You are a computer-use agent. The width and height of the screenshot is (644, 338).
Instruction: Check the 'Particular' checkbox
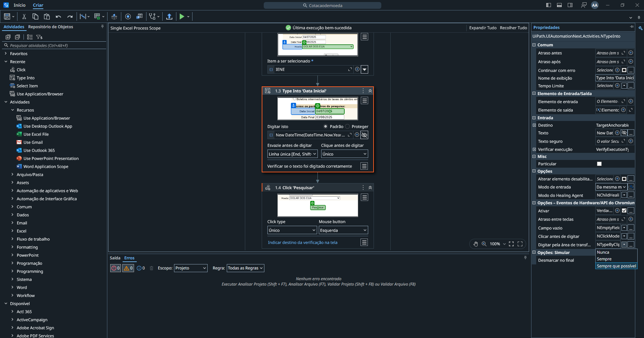pos(599,164)
